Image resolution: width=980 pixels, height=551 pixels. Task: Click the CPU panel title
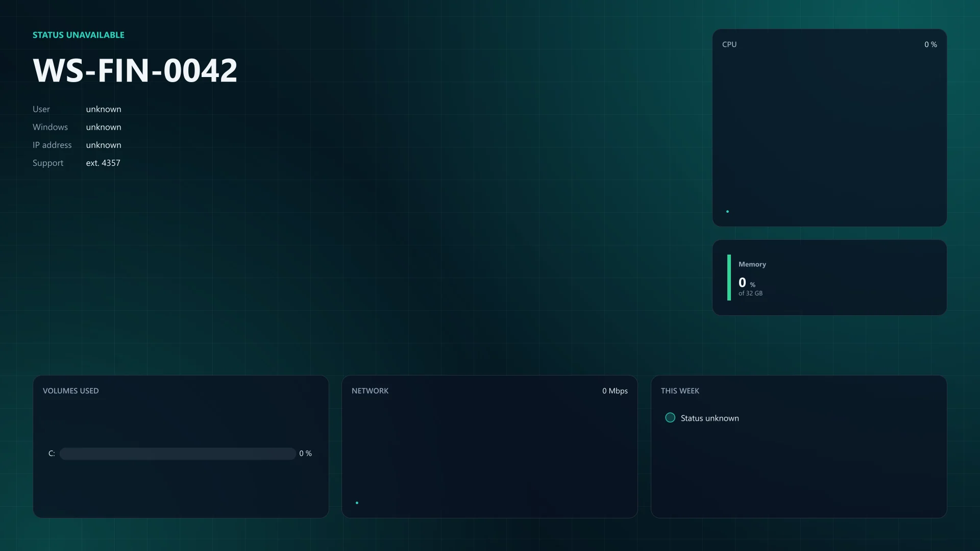[729, 44]
